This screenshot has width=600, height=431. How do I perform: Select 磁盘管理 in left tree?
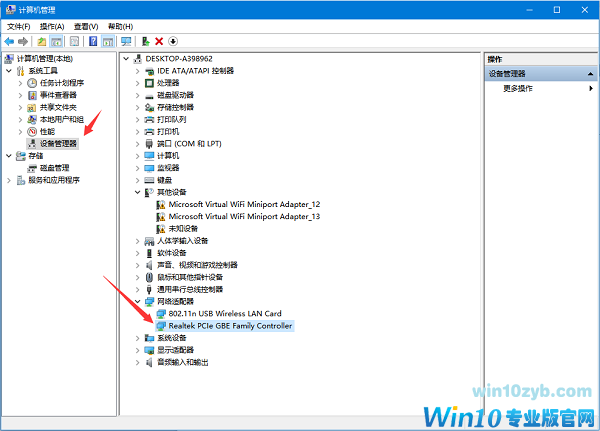pos(54,168)
